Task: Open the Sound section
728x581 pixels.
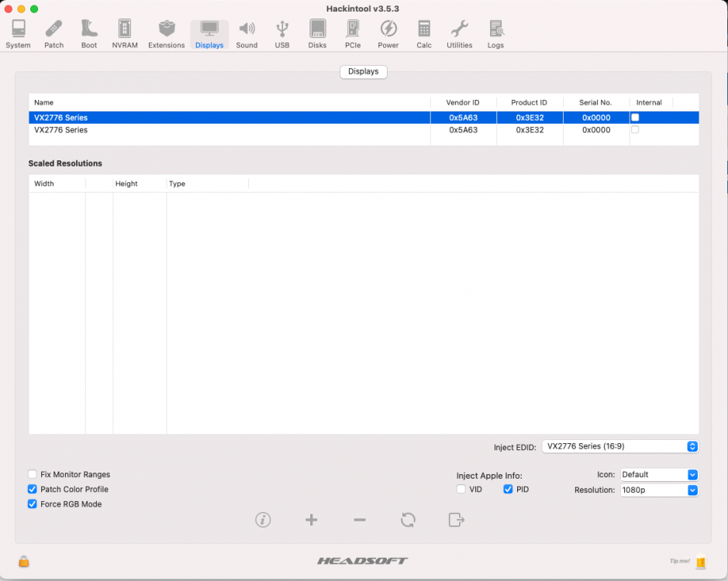Action: tap(247, 34)
